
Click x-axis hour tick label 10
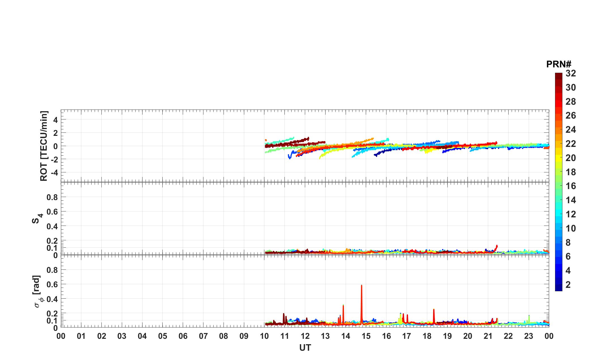[x=264, y=336]
